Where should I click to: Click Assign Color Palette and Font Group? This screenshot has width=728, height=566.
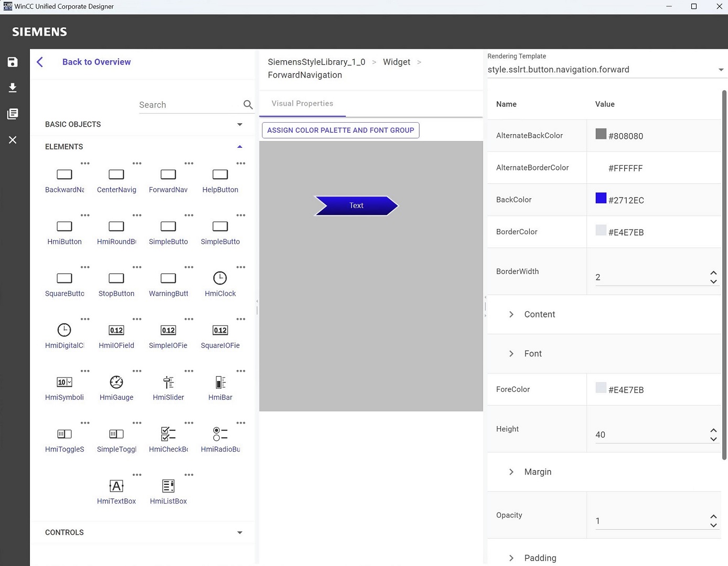pyautogui.click(x=340, y=130)
